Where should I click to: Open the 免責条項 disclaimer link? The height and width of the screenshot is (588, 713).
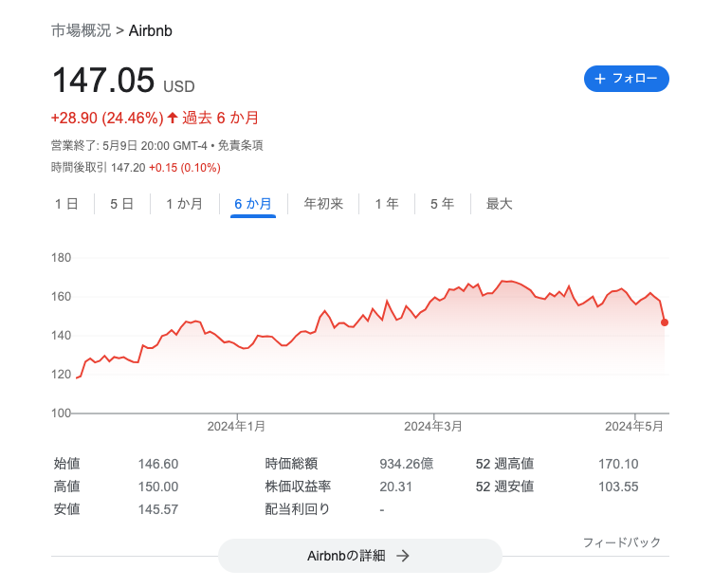tap(240, 145)
